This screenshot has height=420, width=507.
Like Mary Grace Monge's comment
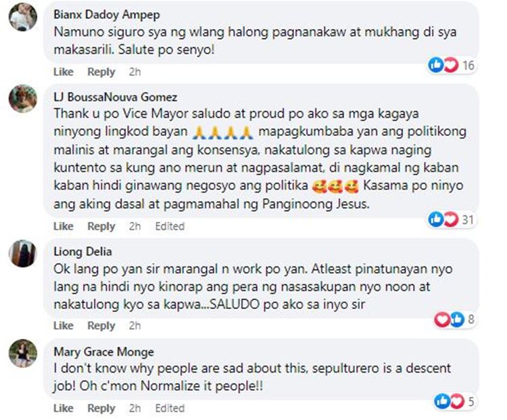pos(64,408)
